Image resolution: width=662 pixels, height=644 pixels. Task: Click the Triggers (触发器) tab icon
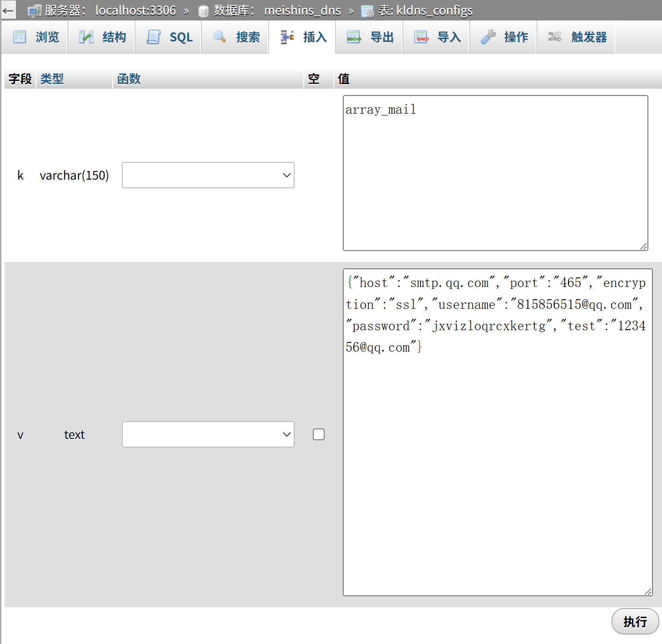(555, 37)
